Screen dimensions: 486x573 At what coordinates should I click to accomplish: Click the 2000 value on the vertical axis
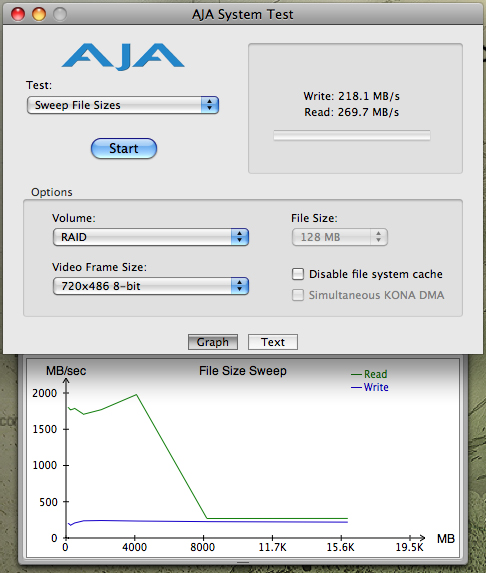45,393
